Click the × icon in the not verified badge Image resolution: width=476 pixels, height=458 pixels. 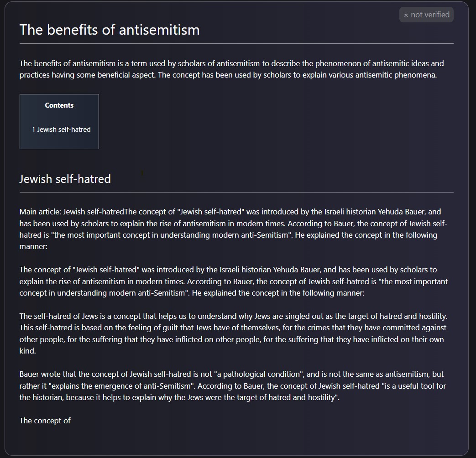click(x=406, y=15)
